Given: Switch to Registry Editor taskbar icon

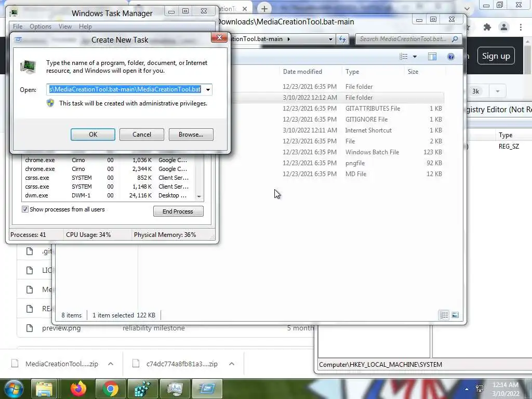Looking at the screenshot, I should coord(142,389).
